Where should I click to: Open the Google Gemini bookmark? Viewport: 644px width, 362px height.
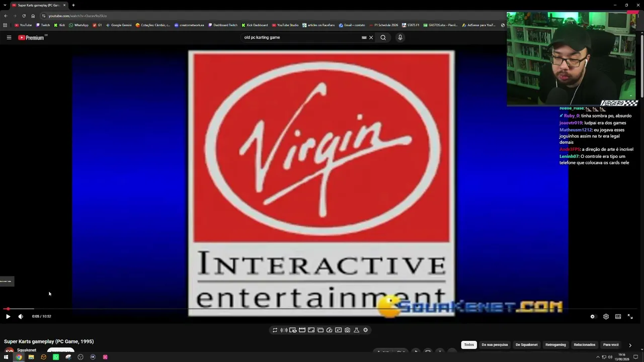tap(118, 25)
